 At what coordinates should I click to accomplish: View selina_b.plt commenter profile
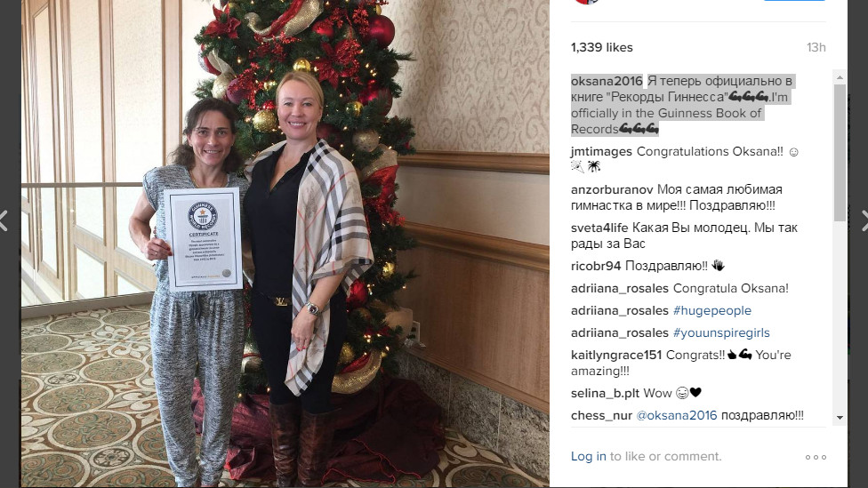[605, 394]
